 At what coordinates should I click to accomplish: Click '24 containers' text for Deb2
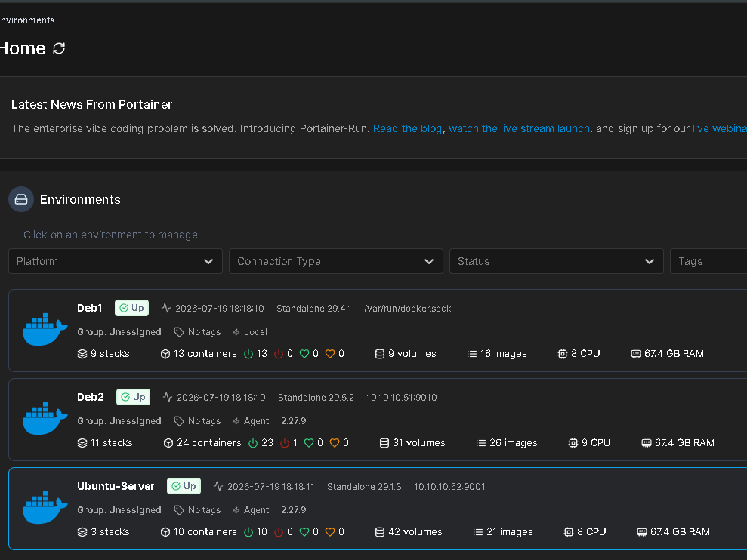pyautogui.click(x=209, y=443)
